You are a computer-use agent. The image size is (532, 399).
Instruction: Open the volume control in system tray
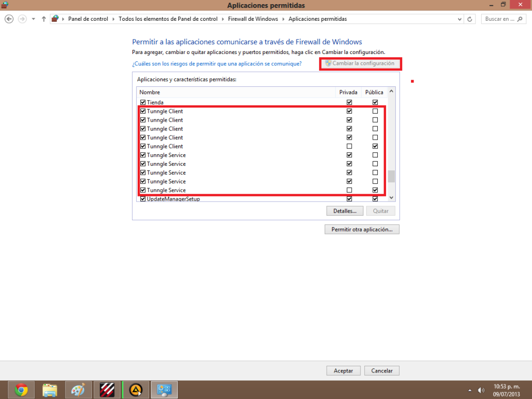[x=481, y=390]
